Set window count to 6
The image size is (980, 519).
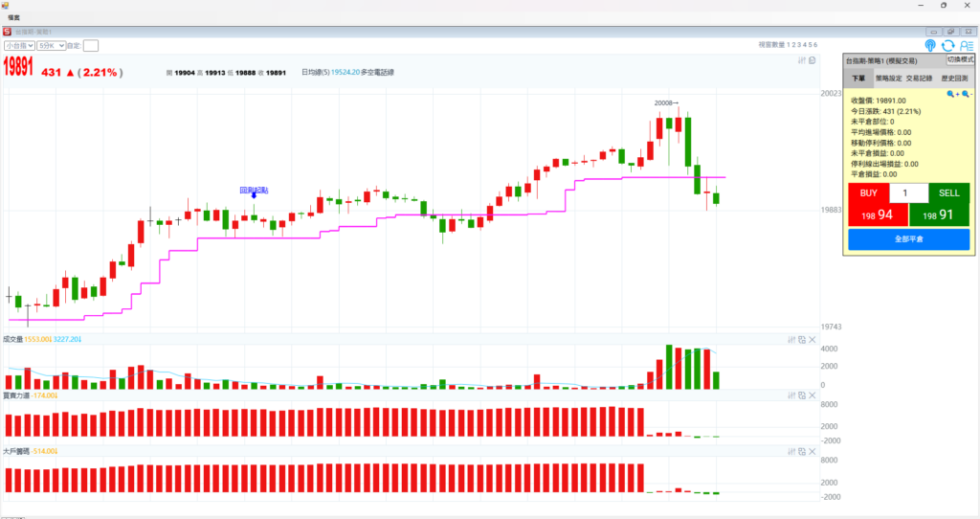pos(815,45)
